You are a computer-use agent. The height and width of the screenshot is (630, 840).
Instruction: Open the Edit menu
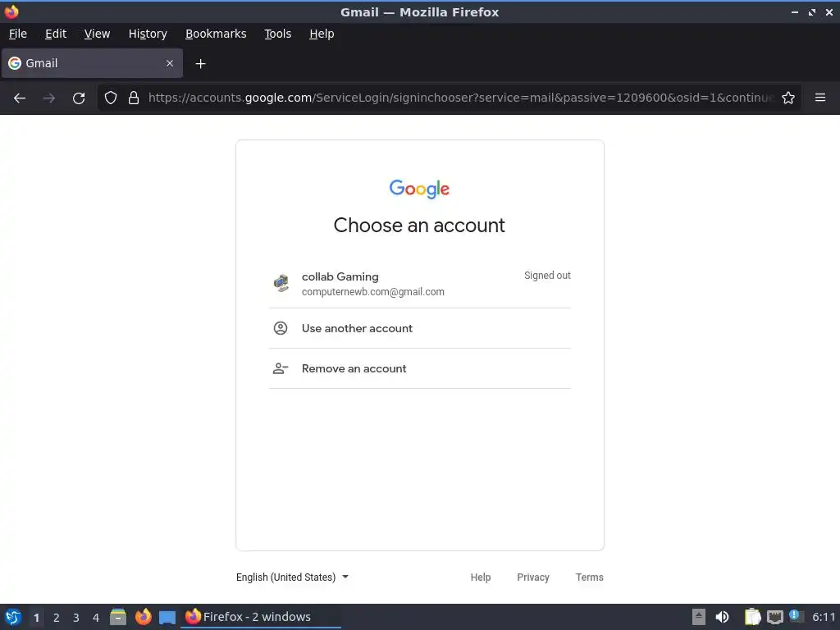(56, 34)
